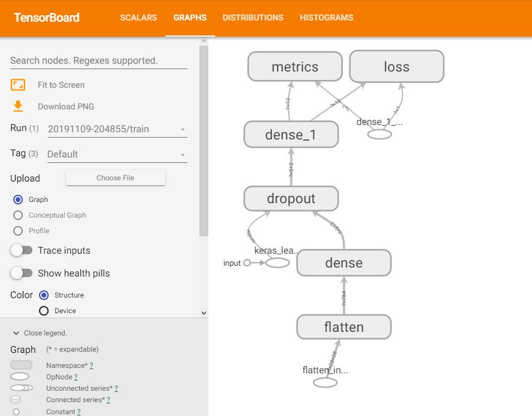Click the Fit to Screen label
Screen dimensions: 532x416
(61, 85)
